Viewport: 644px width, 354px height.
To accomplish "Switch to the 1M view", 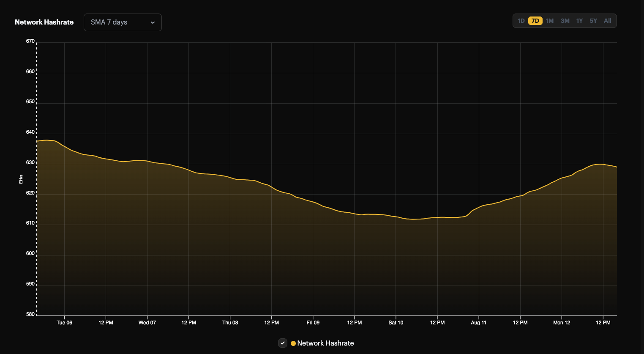I will [549, 20].
